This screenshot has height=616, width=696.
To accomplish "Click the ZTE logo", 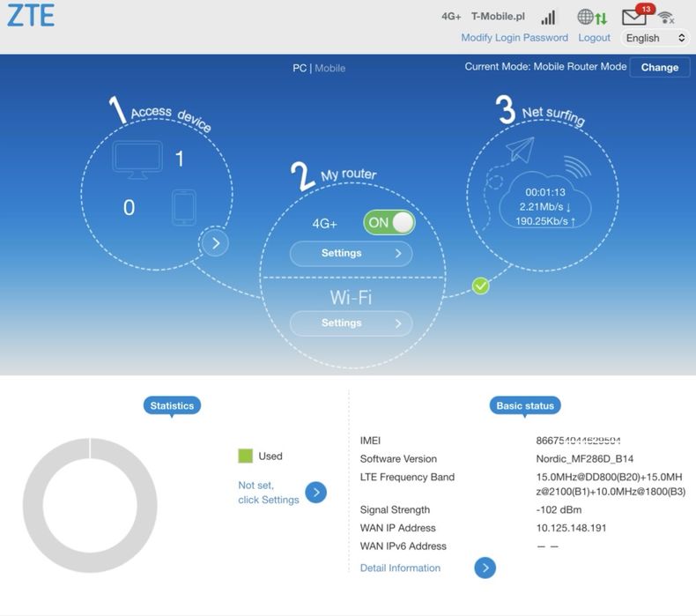I will (31, 16).
